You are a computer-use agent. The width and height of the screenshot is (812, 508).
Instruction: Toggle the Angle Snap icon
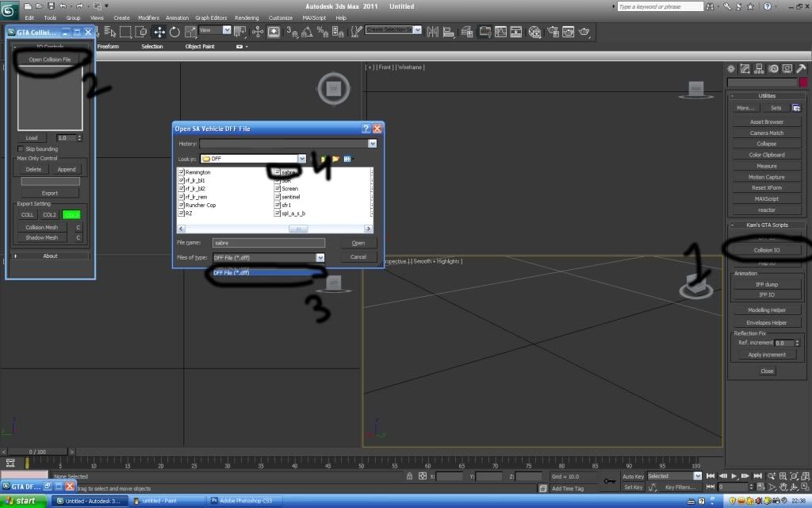[x=307, y=32]
